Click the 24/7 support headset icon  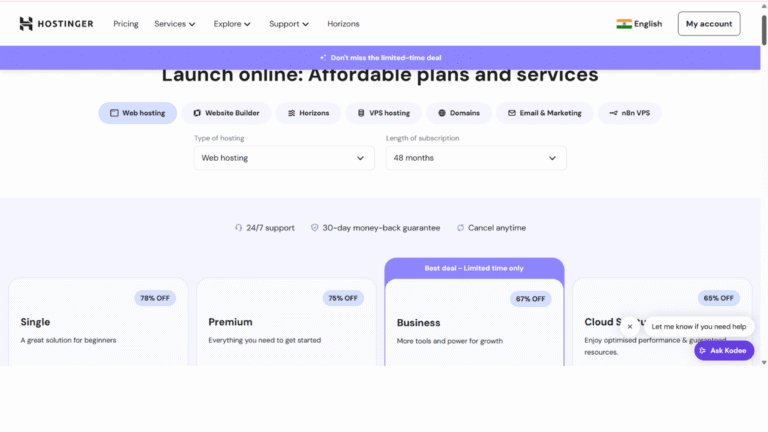239,228
